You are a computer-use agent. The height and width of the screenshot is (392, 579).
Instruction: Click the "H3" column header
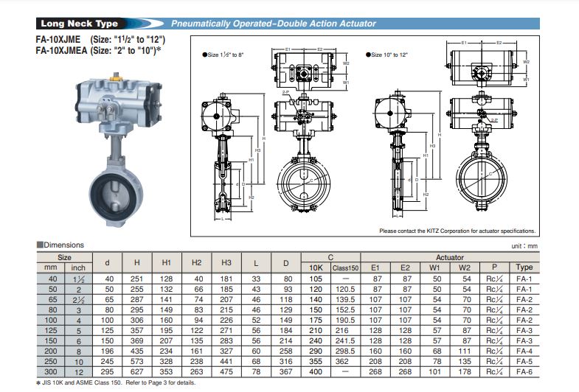click(x=226, y=262)
